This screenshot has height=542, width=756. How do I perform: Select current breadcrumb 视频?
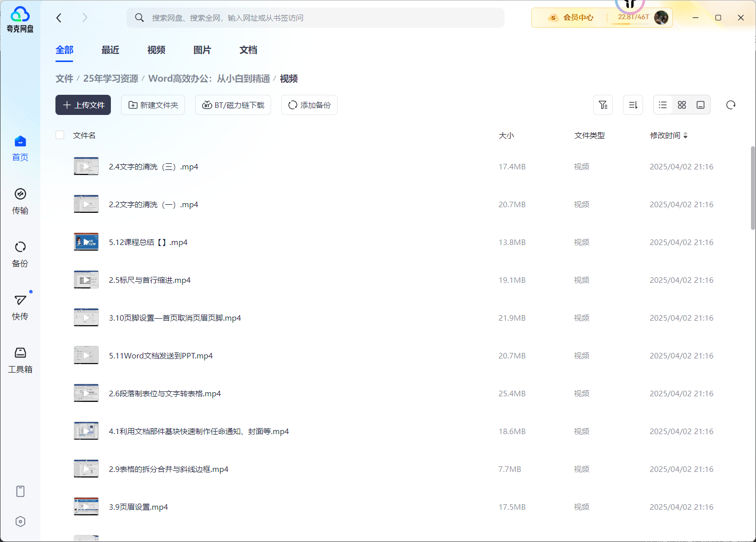pos(289,79)
